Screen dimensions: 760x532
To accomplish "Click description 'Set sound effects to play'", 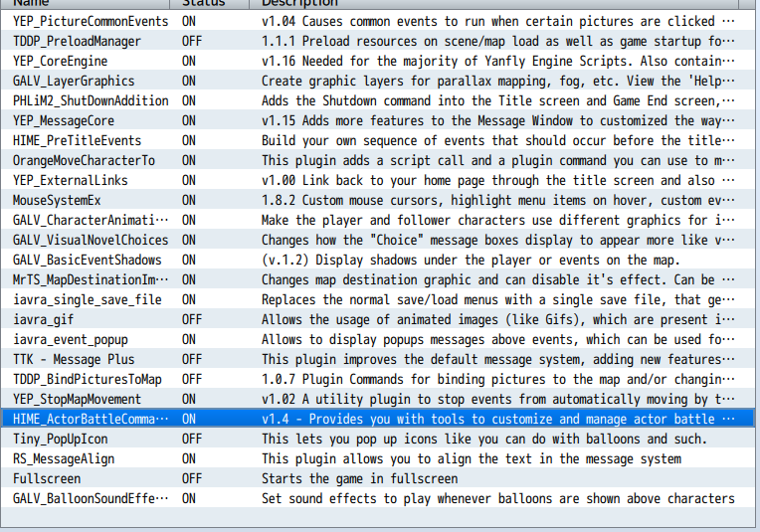I will point(498,498).
